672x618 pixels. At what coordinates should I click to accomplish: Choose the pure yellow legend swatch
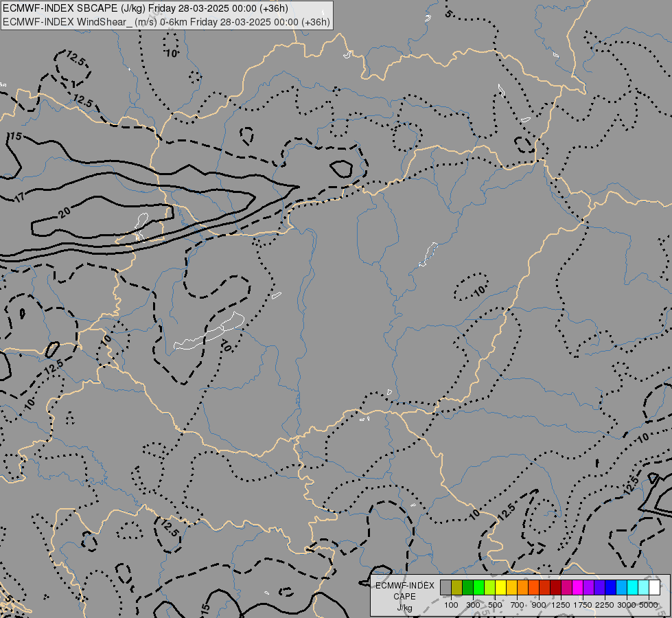[x=500, y=588]
